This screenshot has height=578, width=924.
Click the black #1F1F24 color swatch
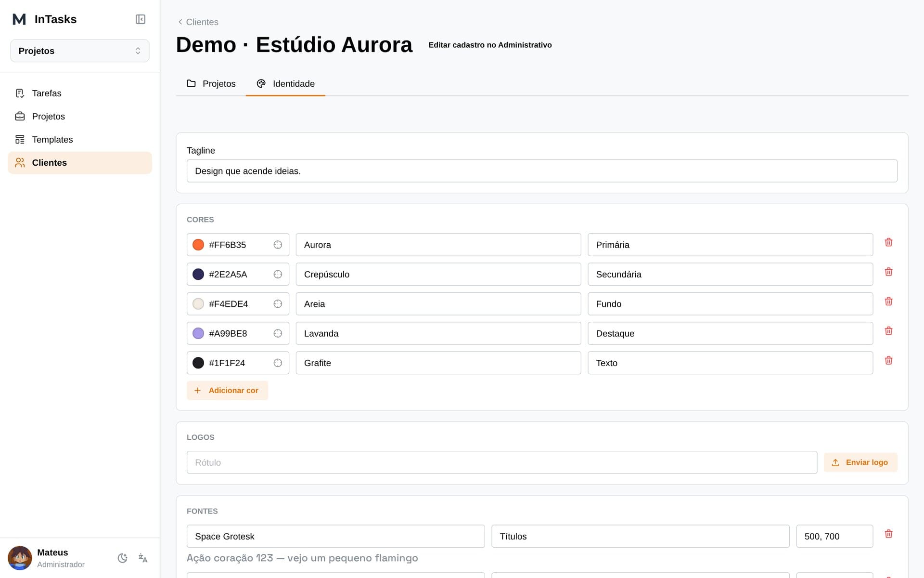point(198,363)
